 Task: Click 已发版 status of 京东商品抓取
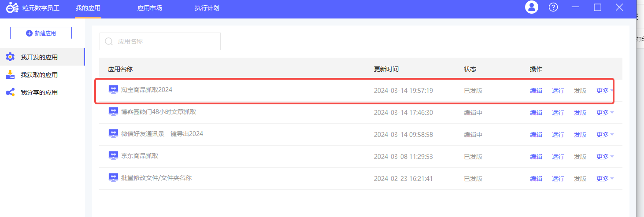pyautogui.click(x=473, y=157)
